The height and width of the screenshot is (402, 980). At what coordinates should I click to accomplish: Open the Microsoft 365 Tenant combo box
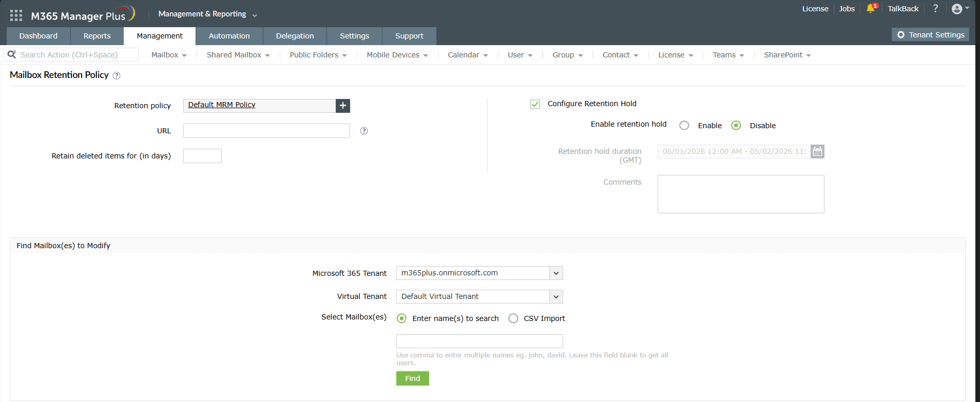(x=479, y=273)
